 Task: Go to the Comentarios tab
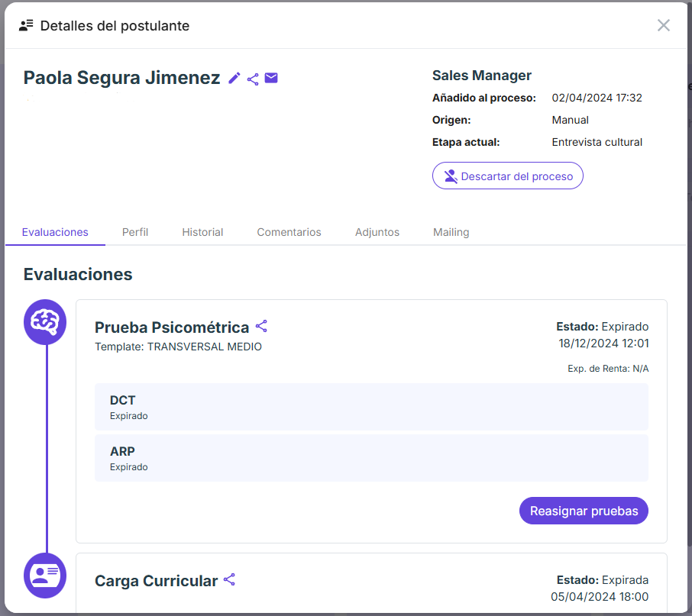289,232
